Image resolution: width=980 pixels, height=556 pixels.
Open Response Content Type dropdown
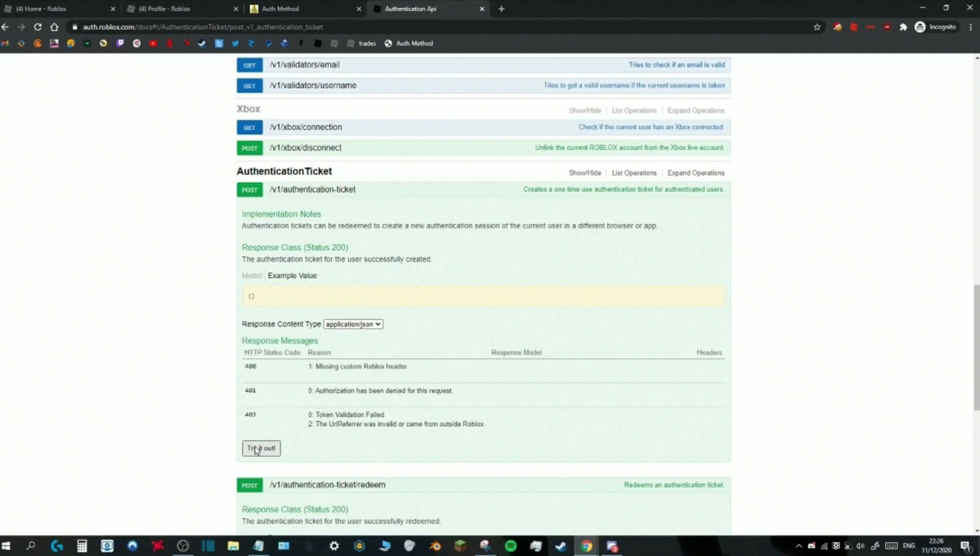pos(353,324)
